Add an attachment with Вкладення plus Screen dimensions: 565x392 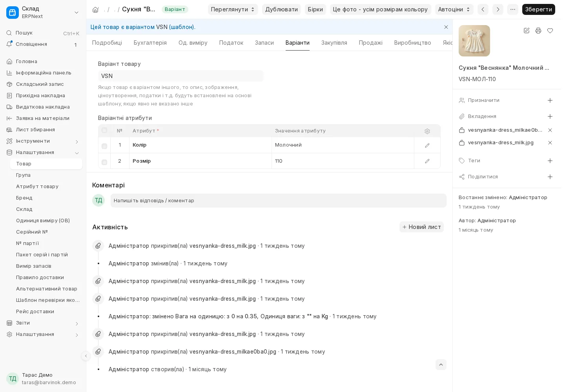550,116
